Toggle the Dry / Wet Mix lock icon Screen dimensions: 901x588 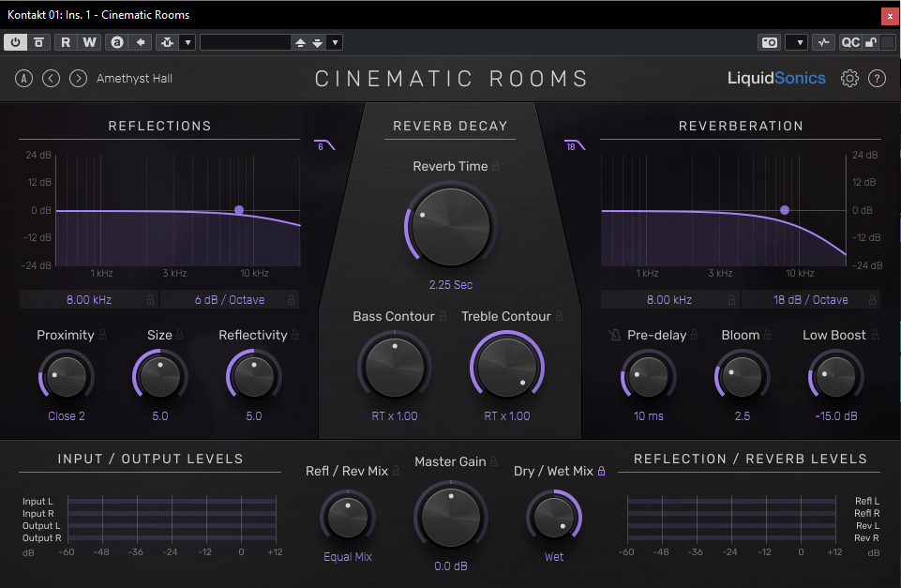click(x=601, y=471)
